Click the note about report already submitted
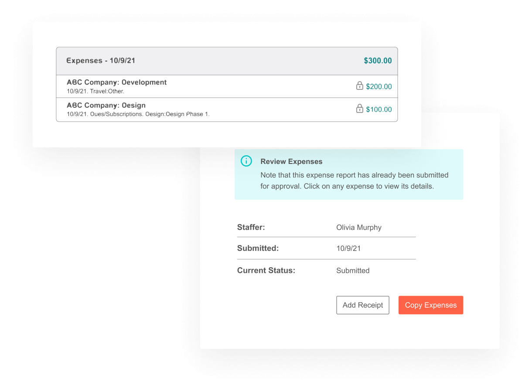The height and width of the screenshot is (392, 532). [355, 181]
